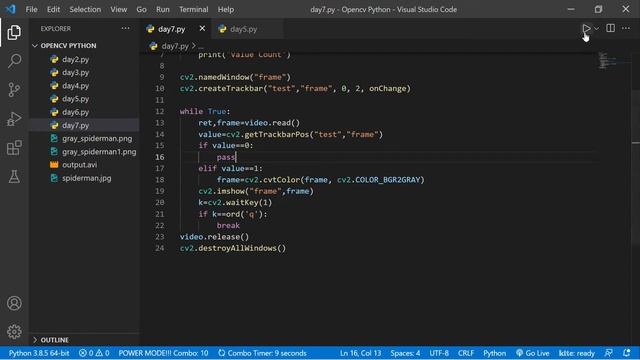The width and height of the screenshot is (640, 360).
Task: Open the Accounts menu icon
Action: (x=14, y=303)
